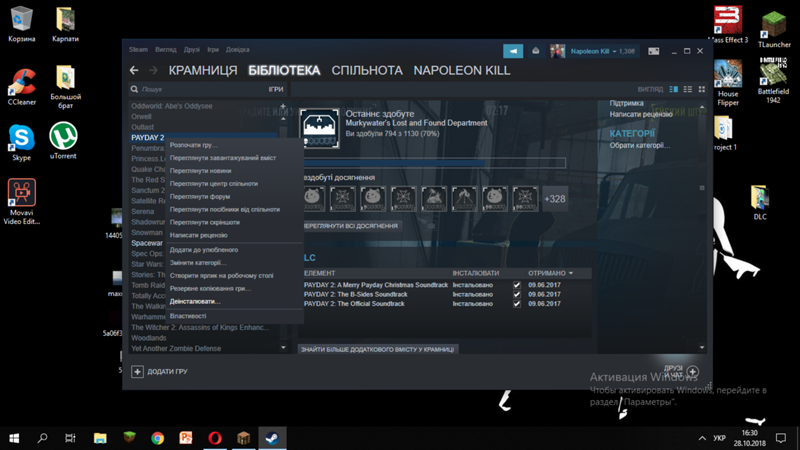Click the back arrow in Steam navigation

click(x=134, y=71)
